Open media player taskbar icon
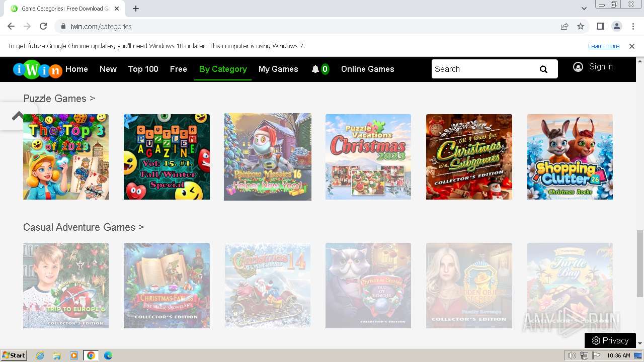This screenshot has height=362, width=644. pyautogui.click(x=74, y=355)
